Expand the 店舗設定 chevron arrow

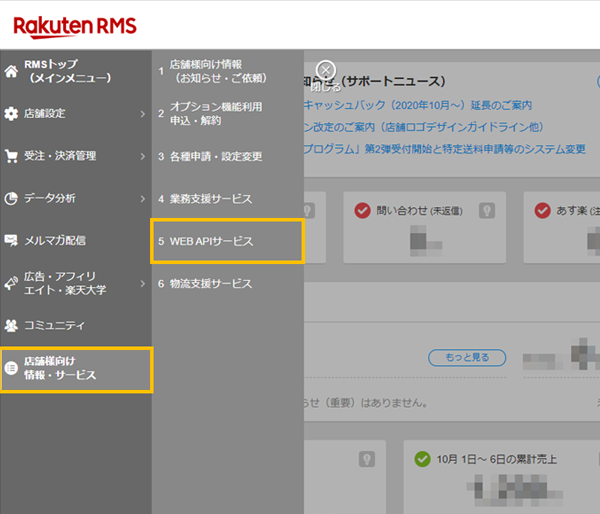point(142,114)
